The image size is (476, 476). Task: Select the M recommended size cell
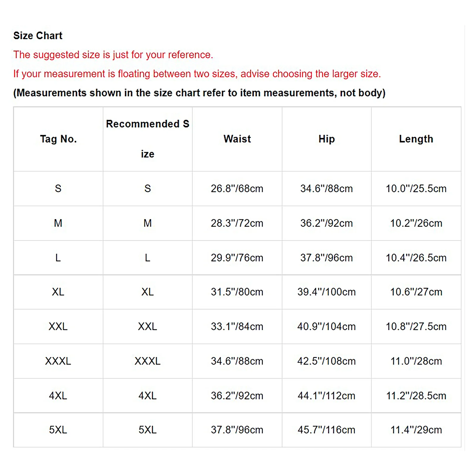148,223
